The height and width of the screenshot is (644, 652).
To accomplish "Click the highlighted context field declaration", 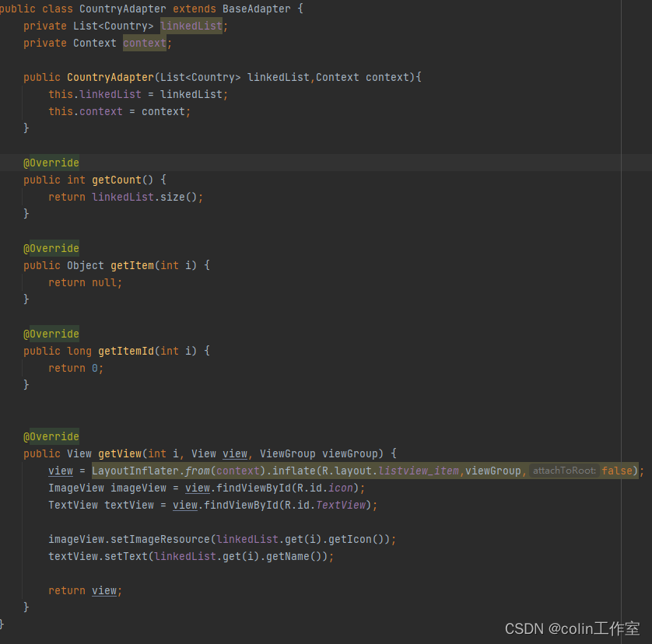I will tap(145, 43).
